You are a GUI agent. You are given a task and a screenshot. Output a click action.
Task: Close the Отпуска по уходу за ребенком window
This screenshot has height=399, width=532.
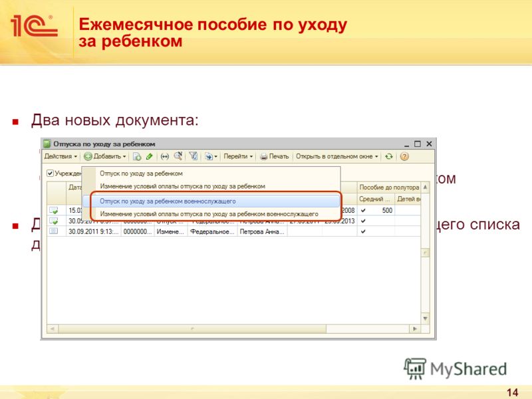point(429,144)
